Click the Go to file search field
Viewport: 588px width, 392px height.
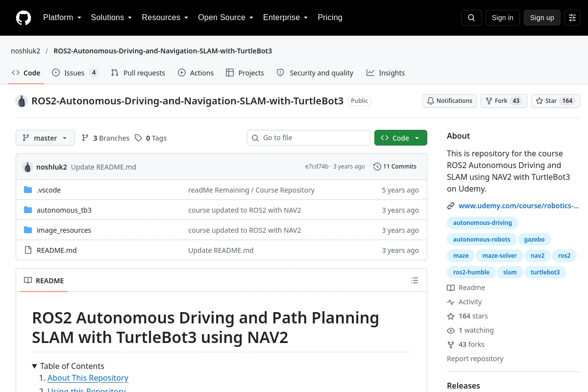click(309, 138)
